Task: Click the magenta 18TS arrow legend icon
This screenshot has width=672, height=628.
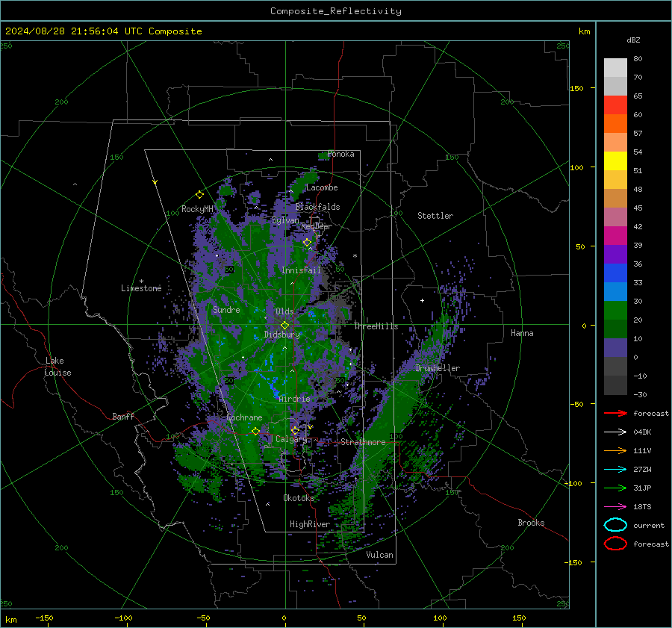Action: point(615,507)
